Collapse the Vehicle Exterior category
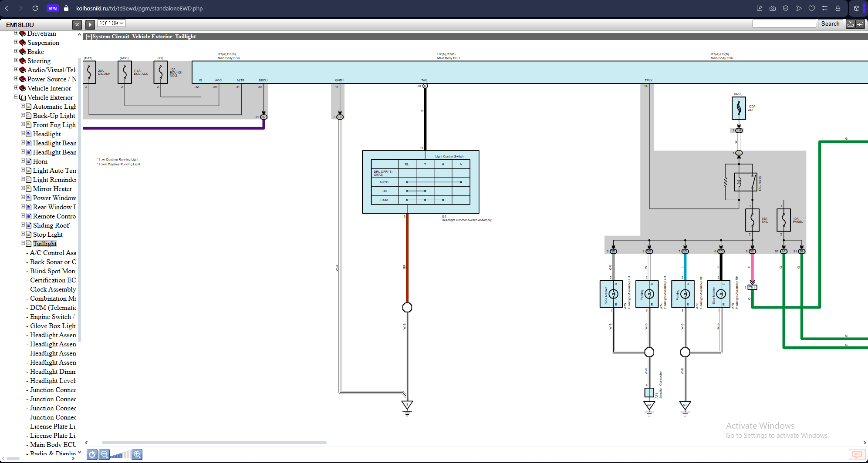868x463 pixels. (17, 97)
